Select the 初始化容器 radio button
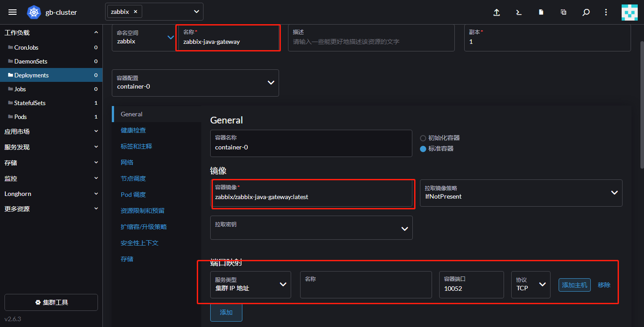 point(422,138)
